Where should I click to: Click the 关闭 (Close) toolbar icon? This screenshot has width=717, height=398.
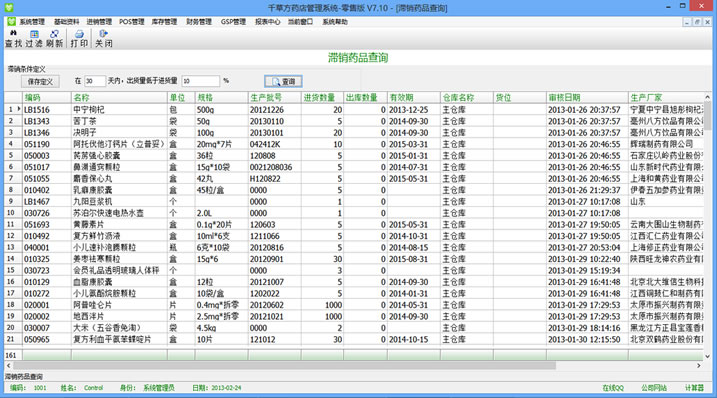[x=103, y=38]
